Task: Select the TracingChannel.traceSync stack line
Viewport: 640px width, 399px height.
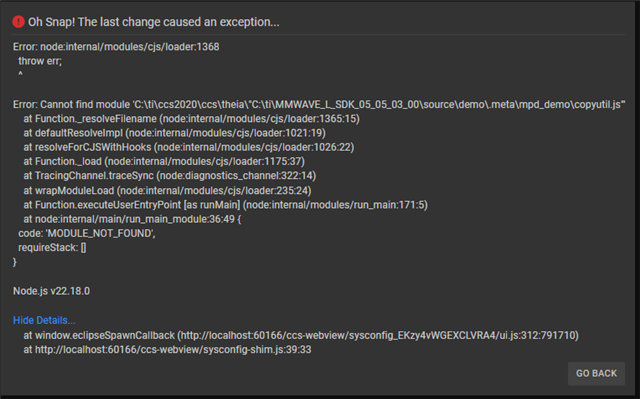Action: pos(169,176)
